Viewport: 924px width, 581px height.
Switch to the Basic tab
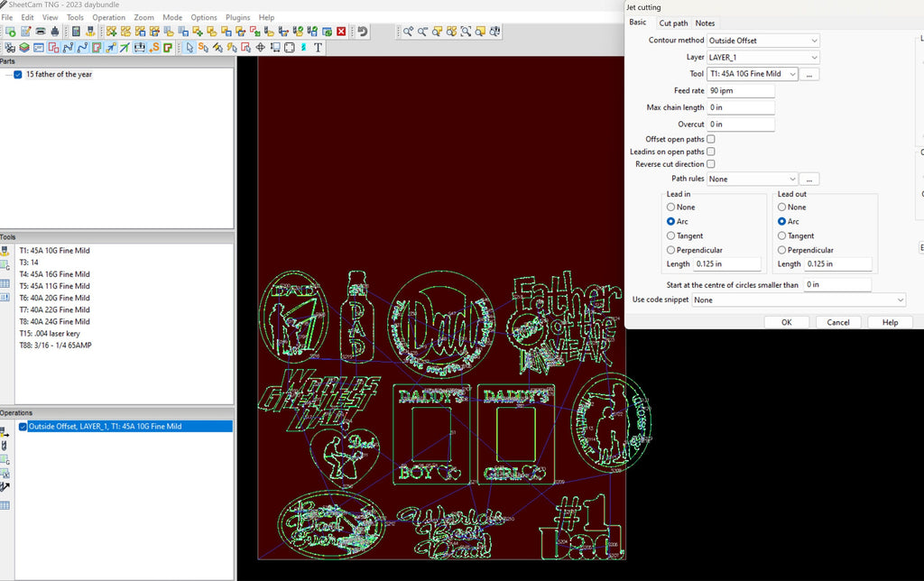(x=638, y=22)
